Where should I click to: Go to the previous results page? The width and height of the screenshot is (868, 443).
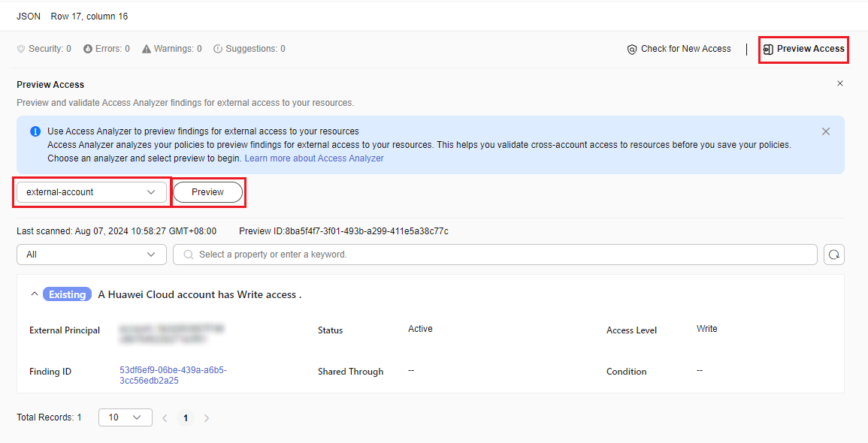coord(165,418)
